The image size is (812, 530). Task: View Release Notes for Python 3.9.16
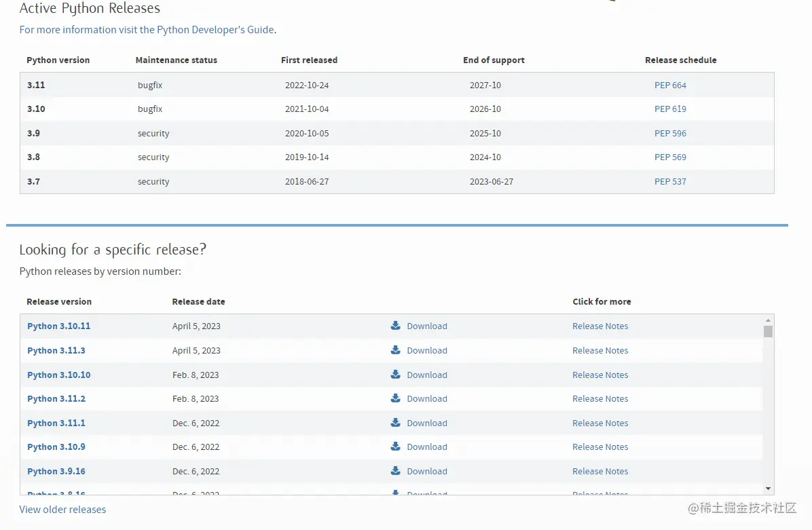pos(600,471)
